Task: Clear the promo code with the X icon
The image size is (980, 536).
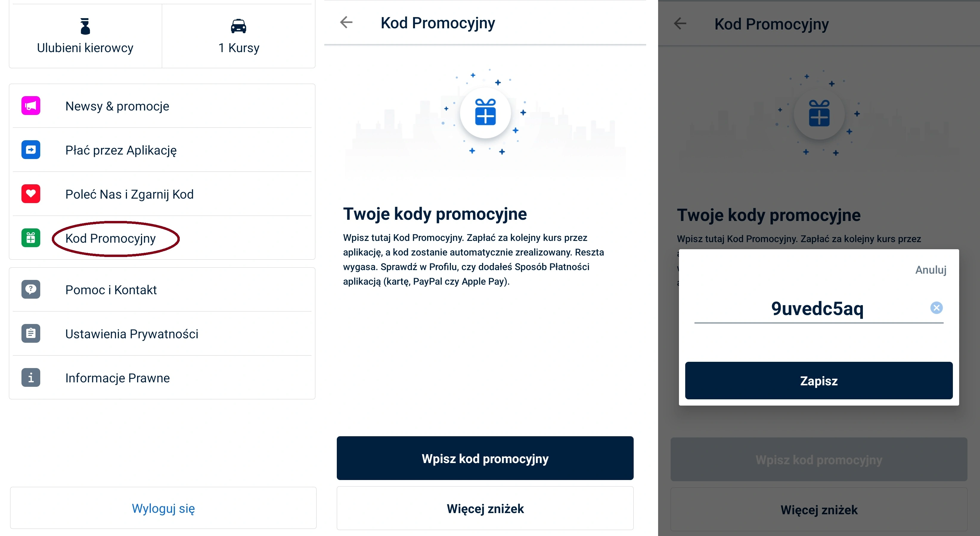Action: pos(936,308)
